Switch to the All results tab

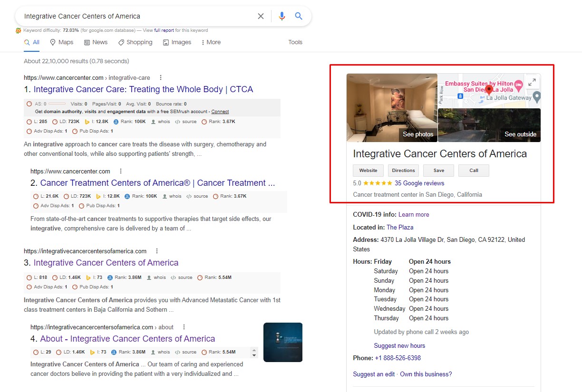tap(32, 42)
